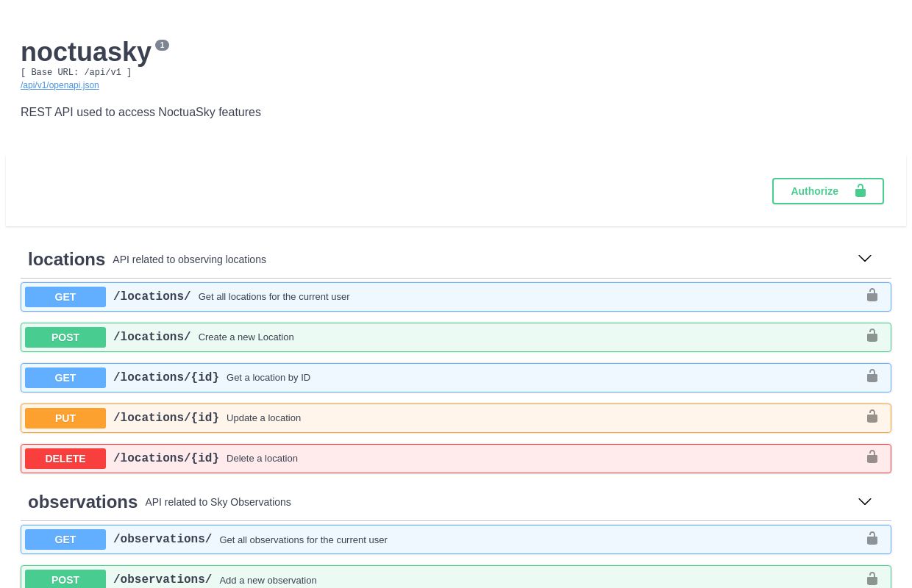Click 'API related to Sky Observations' text

(x=218, y=502)
